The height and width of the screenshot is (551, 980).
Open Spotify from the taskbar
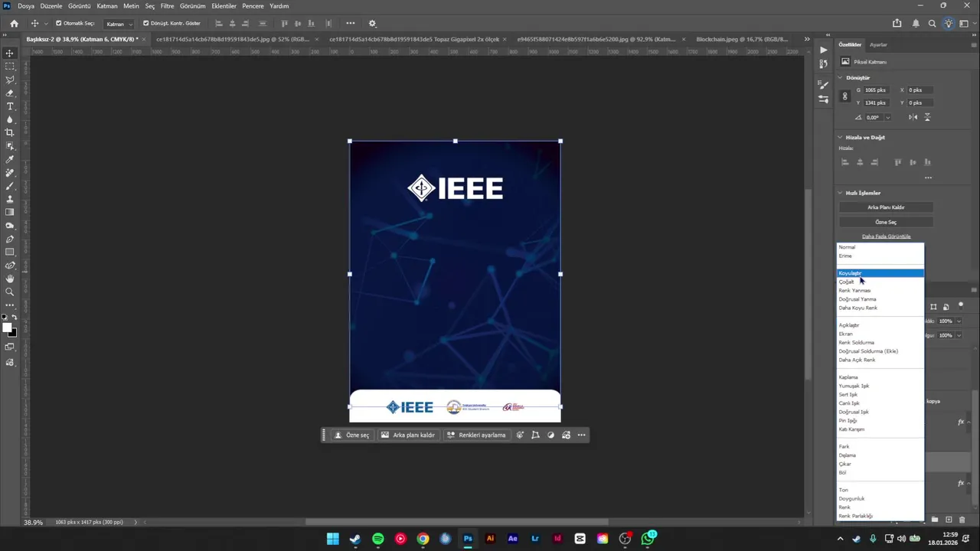coord(377,539)
